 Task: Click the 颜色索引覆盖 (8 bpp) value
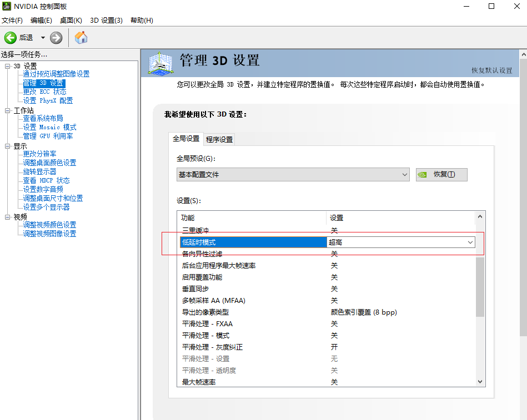coord(364,312)
